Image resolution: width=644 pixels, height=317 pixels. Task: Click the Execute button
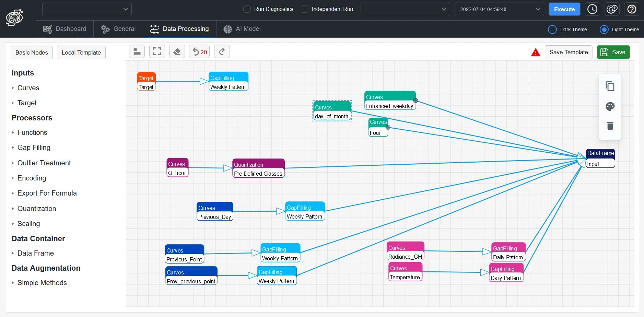pos(564,9)
